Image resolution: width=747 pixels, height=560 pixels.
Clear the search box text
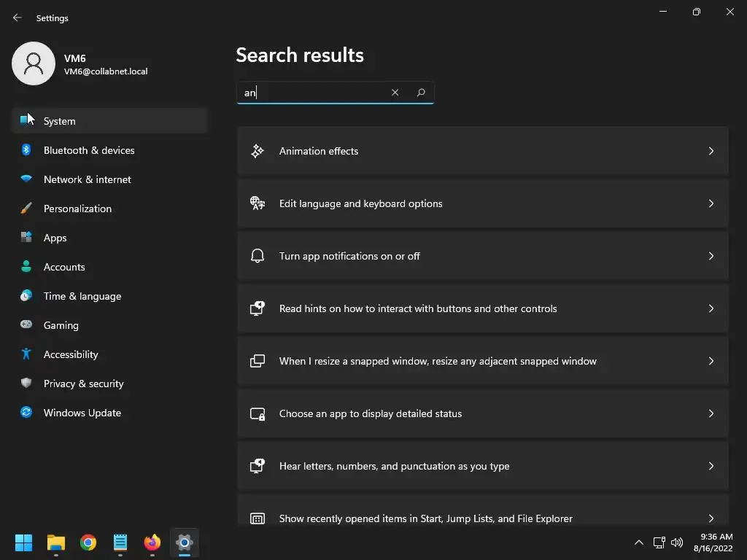click(395, 93)
